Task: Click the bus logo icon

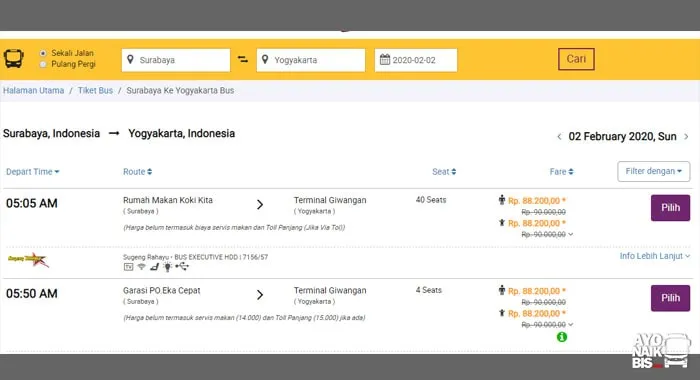Action: tap(13, 58)
